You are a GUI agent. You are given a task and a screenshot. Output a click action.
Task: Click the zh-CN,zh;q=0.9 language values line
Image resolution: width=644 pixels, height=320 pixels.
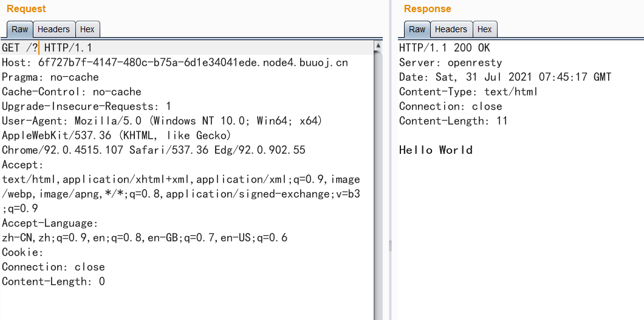coord(145,238)
